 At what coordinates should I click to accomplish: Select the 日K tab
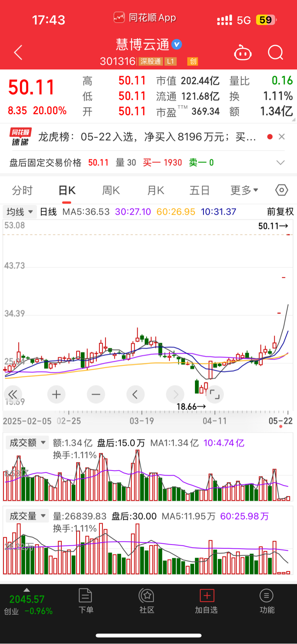(x=67, y=191)
